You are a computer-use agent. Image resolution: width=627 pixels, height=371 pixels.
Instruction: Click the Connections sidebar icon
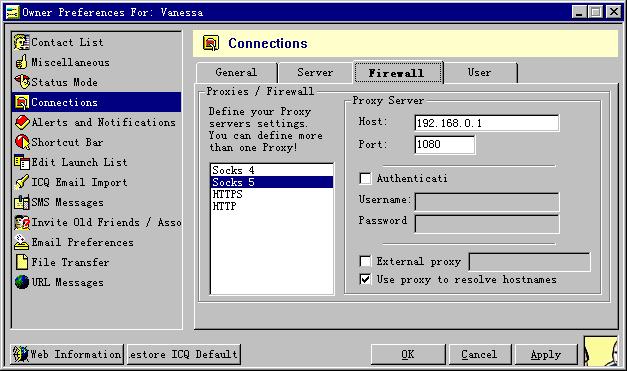tap(22, 102)
